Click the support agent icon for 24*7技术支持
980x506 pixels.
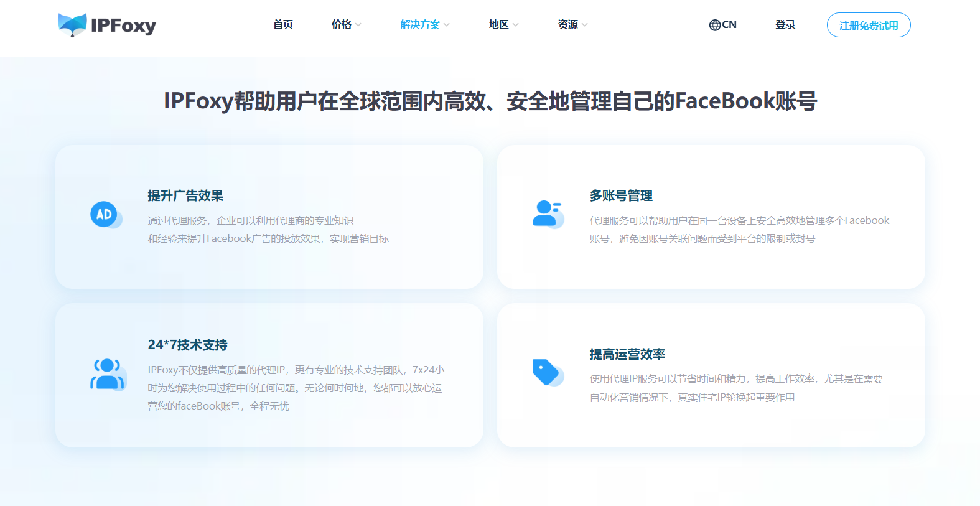coord(108,374)
